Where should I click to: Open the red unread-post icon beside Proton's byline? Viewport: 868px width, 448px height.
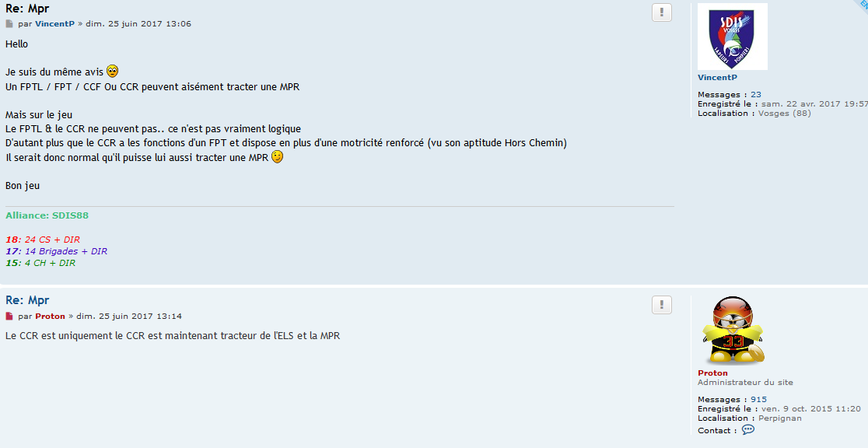click(x=9, y=317)
